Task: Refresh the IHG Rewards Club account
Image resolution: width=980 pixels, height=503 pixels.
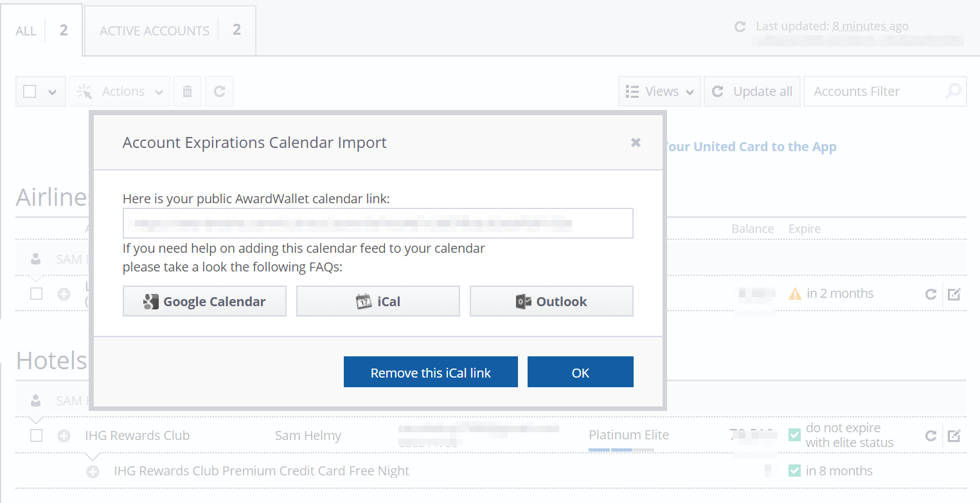Action: click(x=930, y=435)
